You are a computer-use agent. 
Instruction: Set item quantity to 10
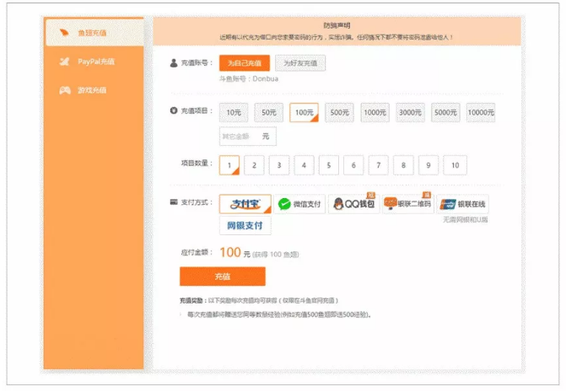click(455, 165)
